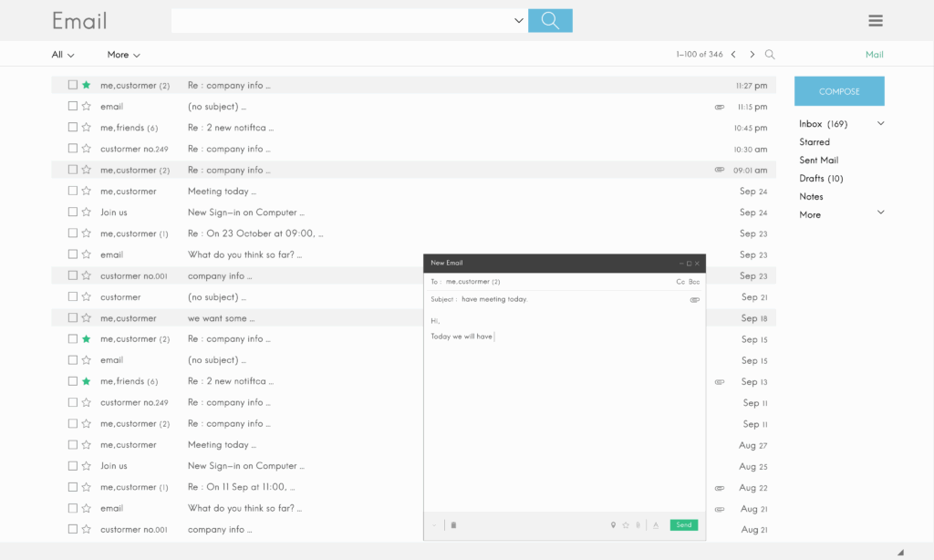Click the text formatting icon beside Send
The width and height of the screenshot is (934, 560).
pos(656,525)
